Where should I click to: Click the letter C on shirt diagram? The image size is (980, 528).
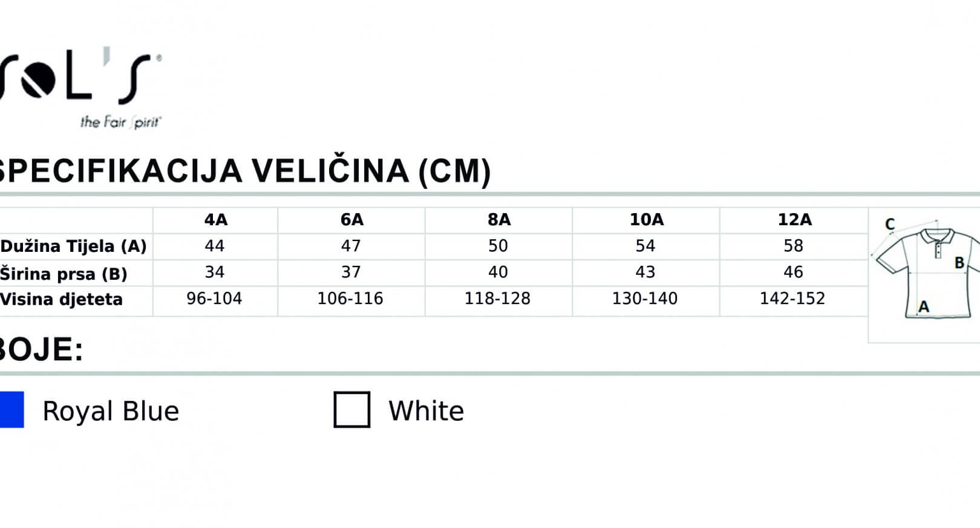(890, 224)
